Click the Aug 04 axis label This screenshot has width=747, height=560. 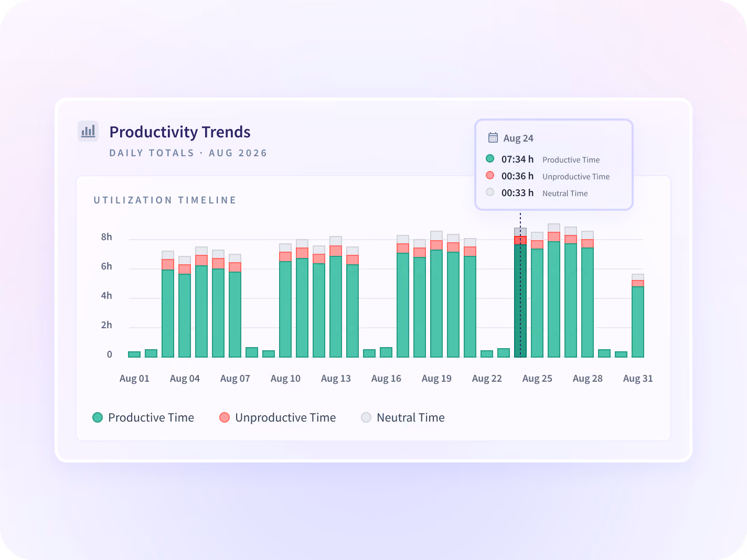185,379
